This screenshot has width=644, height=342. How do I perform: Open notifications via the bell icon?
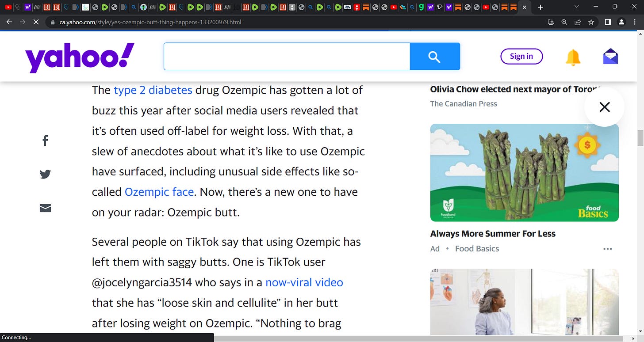(x=573, y=57)
